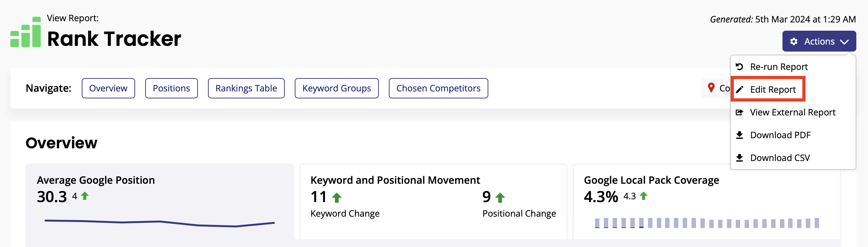
Task: Navigate to Chosen Competitors
Action: (x=438, y=89)
